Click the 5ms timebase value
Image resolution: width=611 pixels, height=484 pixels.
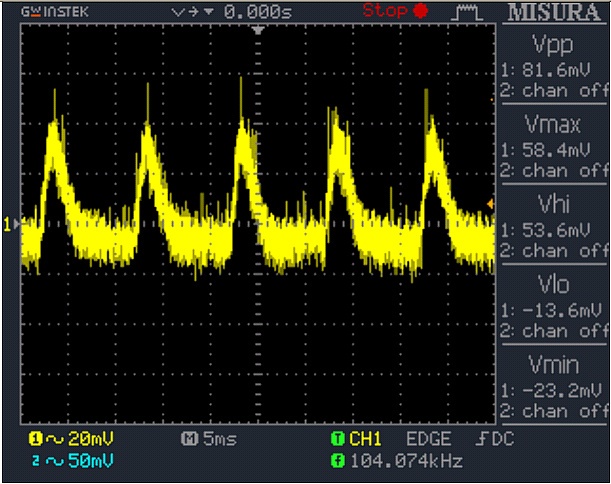coord(220,440)
